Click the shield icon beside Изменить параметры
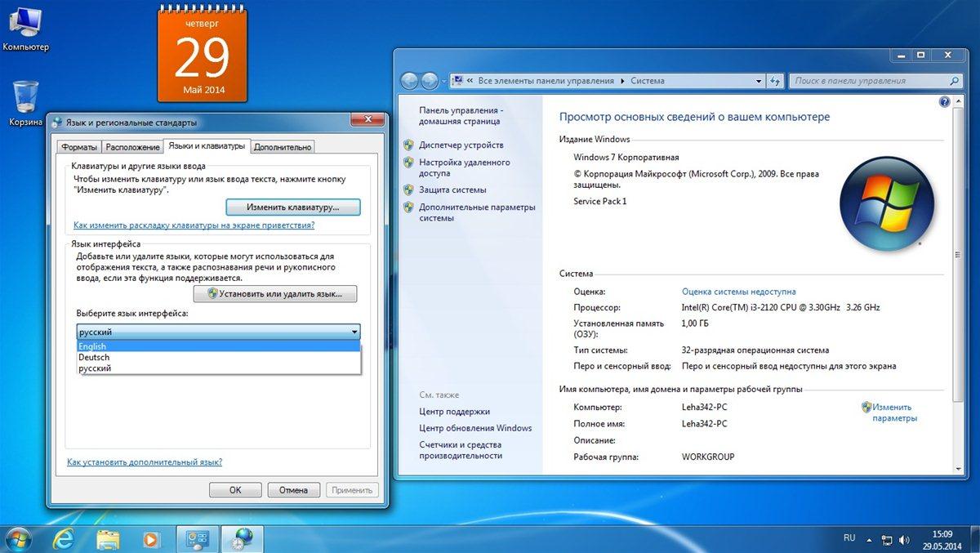980x553 pixels. coord(866,407)
